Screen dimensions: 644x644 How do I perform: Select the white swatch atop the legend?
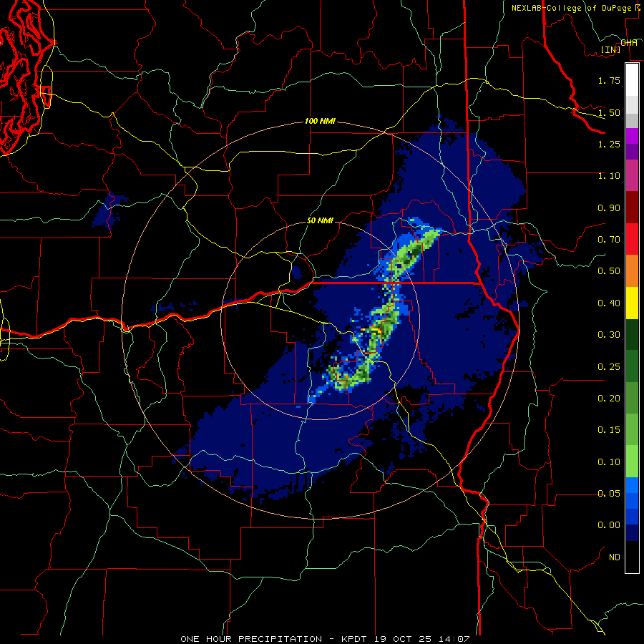pos(632,79)
